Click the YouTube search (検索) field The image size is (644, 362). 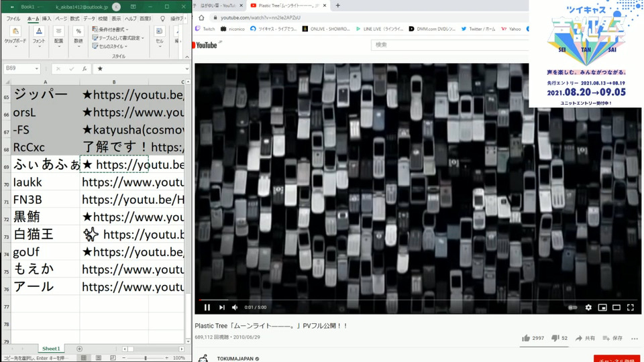tap(449, 45)
